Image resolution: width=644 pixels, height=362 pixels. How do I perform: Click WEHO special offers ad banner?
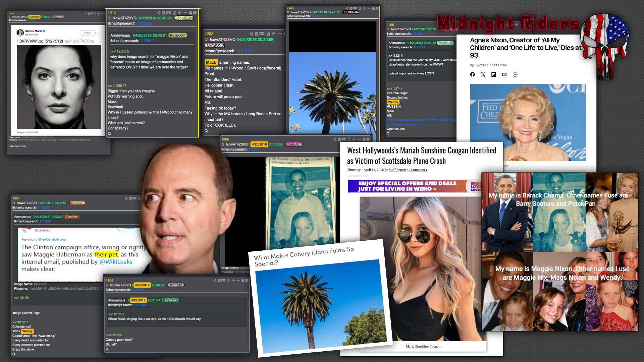[x=414, y=186]
